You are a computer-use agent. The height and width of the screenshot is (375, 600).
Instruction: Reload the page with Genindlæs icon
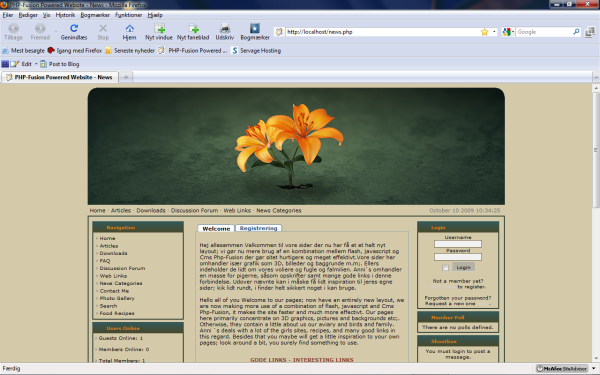click(x=74, y=28)
